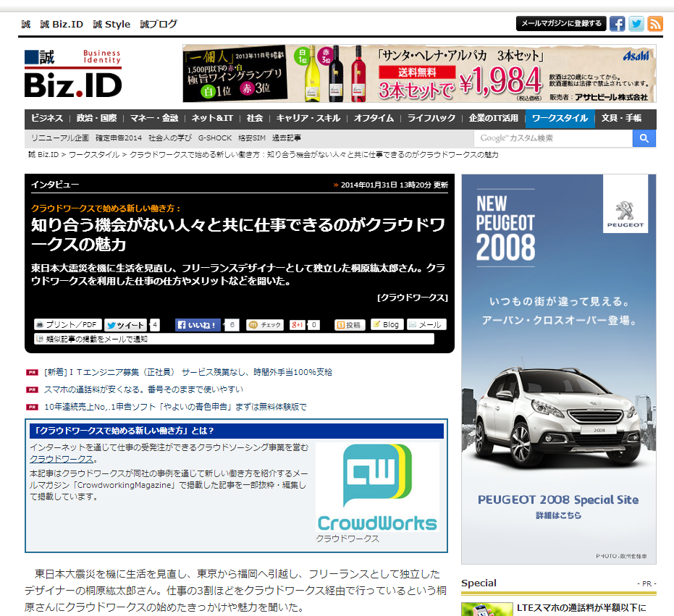The height and width of the screenshot is (616, 674).
Task: Open the 企業のIT活用 menu item
Action: click(494, 118)
